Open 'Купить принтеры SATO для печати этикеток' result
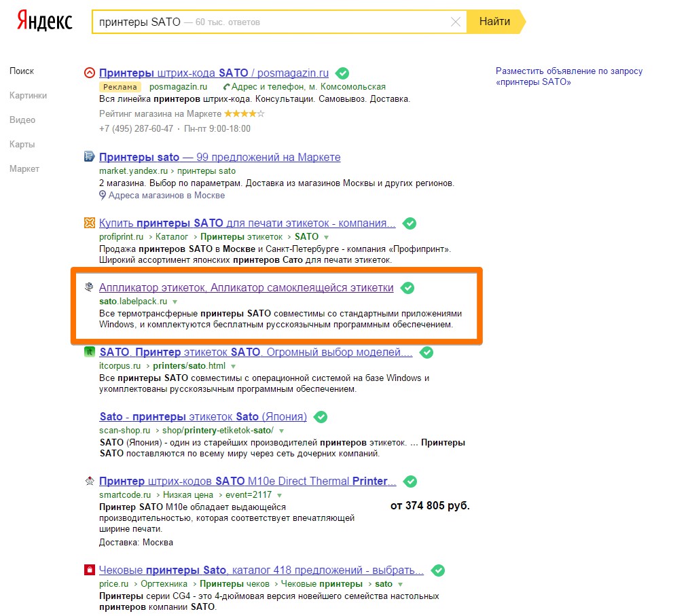The width and height of the screenshot is (690, 616). [x=247, y=223]
